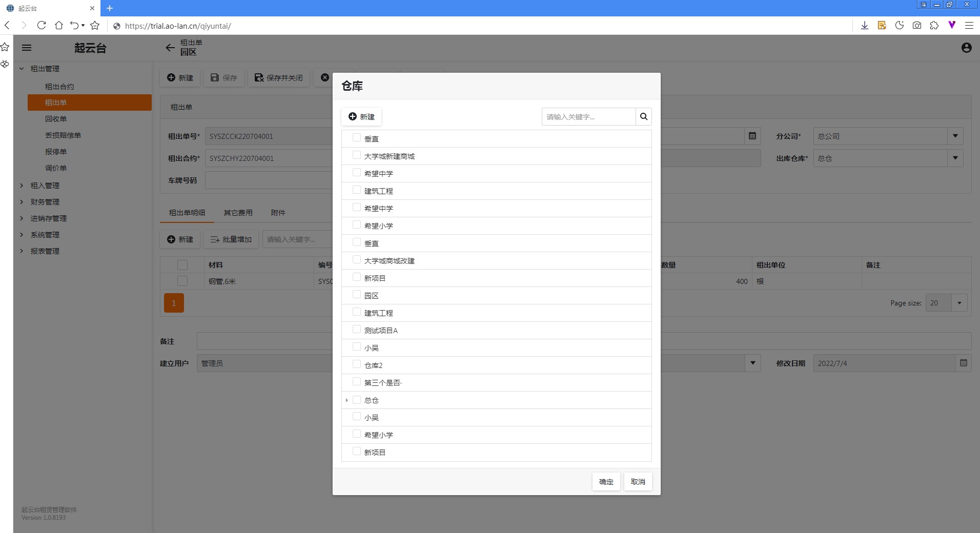Switch to the 其它费用 tab
This screenshot has width=980, height=533.
click(x=238, y=213)
